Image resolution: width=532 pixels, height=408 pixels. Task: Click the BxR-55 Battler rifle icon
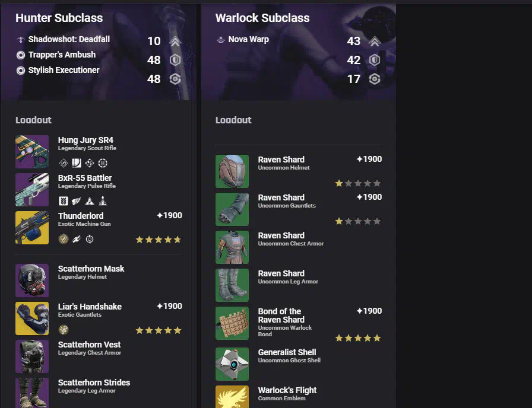(32, 190)
